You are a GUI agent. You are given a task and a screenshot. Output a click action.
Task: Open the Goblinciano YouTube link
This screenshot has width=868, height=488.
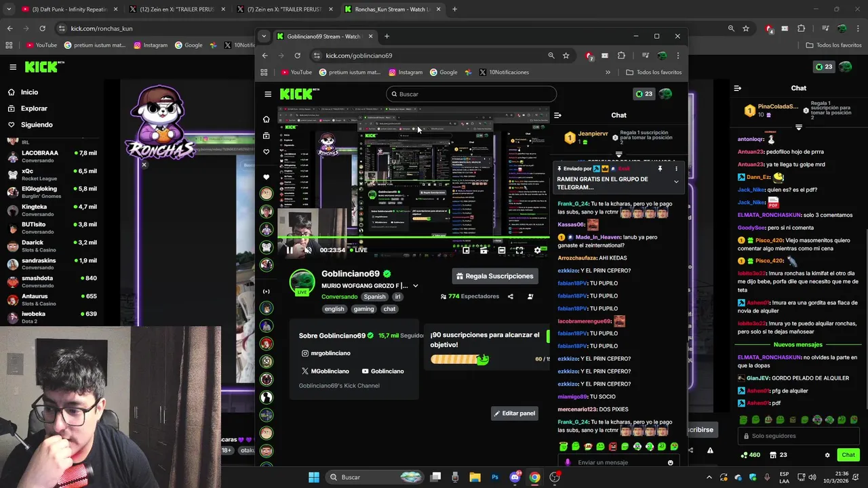pos(382,371)
